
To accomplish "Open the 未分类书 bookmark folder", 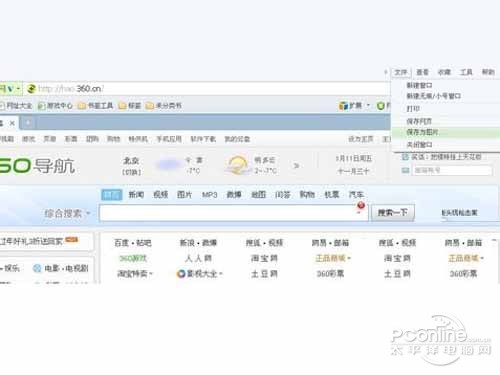I will [164, 106].
